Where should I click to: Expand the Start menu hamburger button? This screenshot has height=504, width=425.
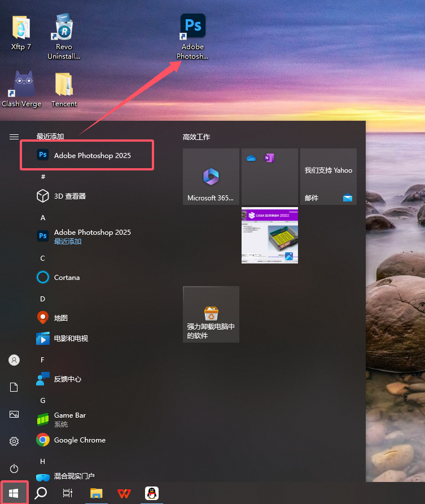14,137
